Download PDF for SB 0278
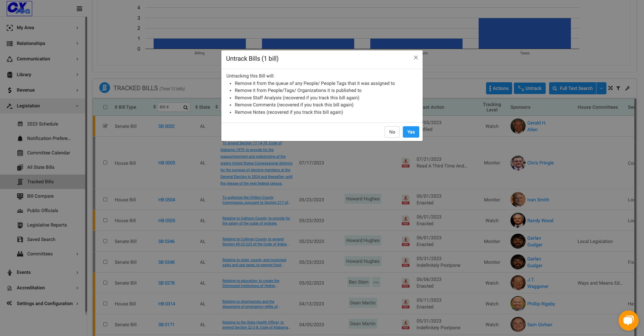The image size is (644, 336). pos(406,283)
